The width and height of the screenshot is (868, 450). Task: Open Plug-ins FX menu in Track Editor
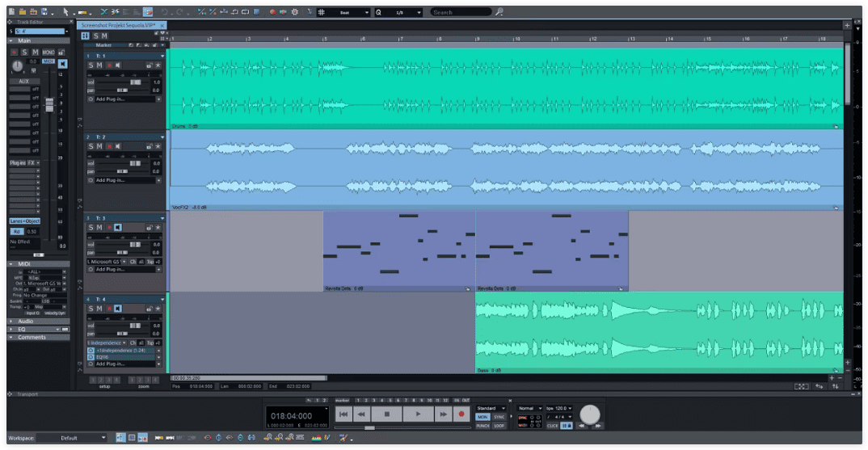pyautogui.click(x=24, y=162)
